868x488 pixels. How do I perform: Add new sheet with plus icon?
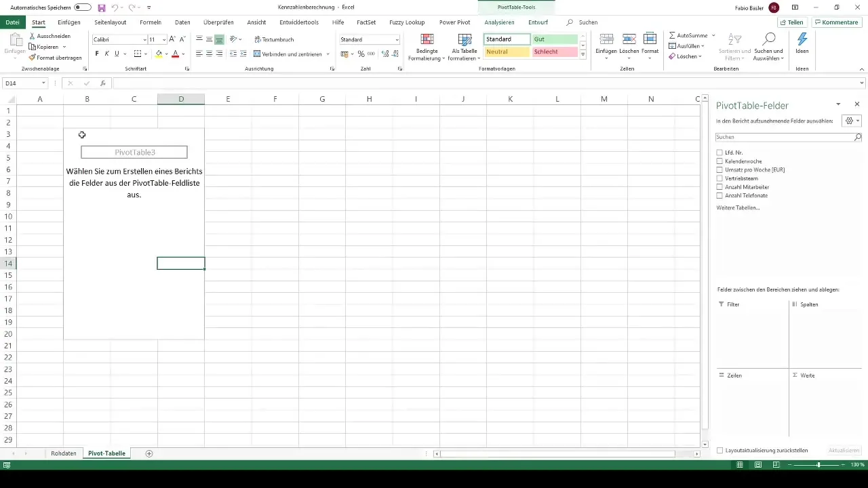point(149,453)
